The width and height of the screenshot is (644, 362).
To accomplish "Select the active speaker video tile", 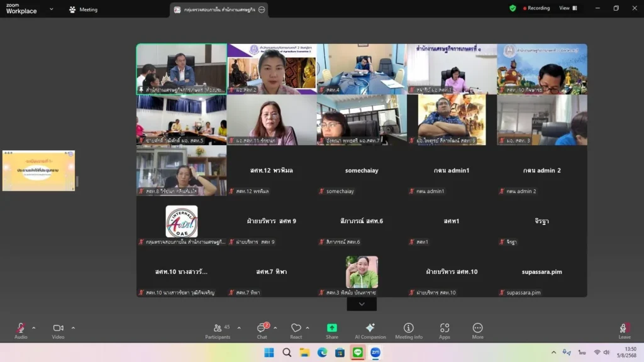I will tap(182, 69).
